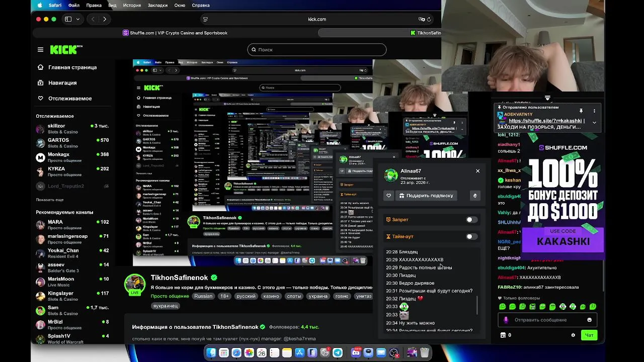This screenshot has width=644, height=362.
Task: Open the Safari app menu
Action: [x=55, y=5]
